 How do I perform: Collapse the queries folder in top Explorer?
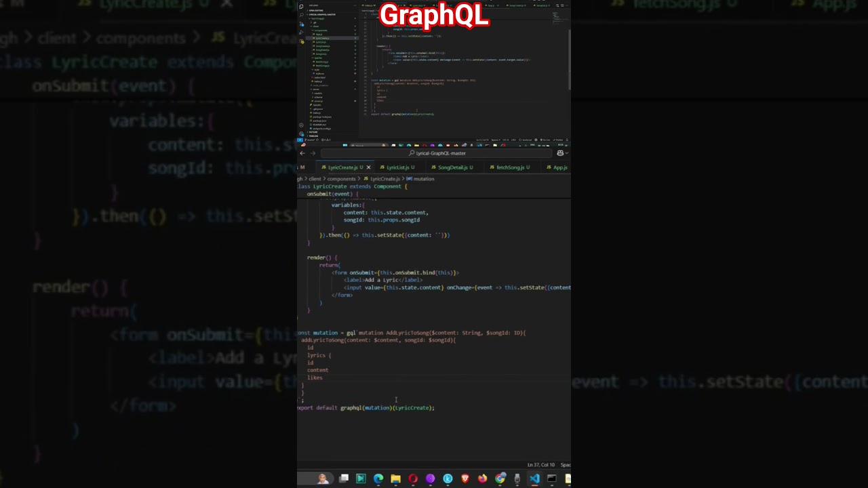click(318, 58)
